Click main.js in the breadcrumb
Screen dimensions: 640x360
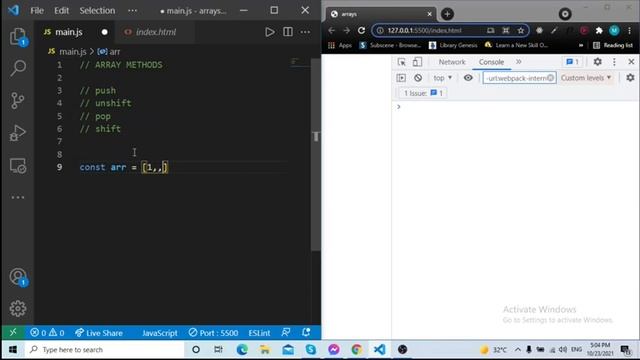72,52
